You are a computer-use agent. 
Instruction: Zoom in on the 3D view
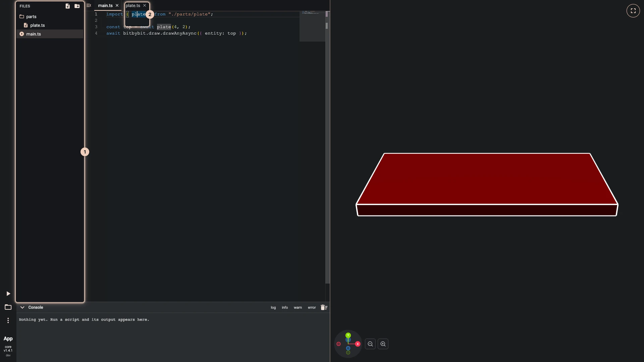coord(383,344)
